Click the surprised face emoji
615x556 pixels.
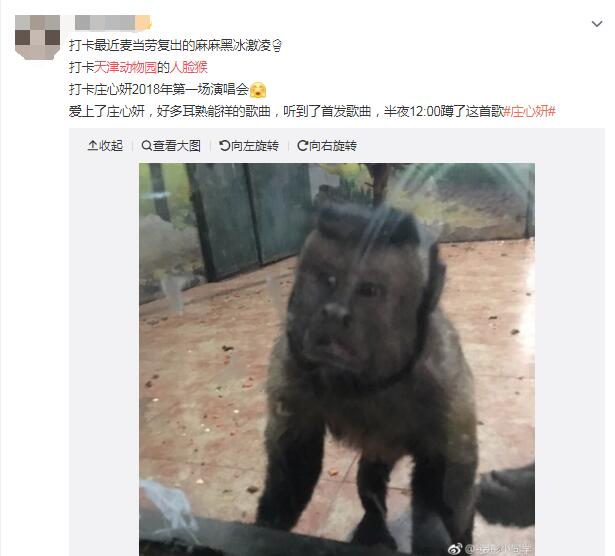(258, 90)
